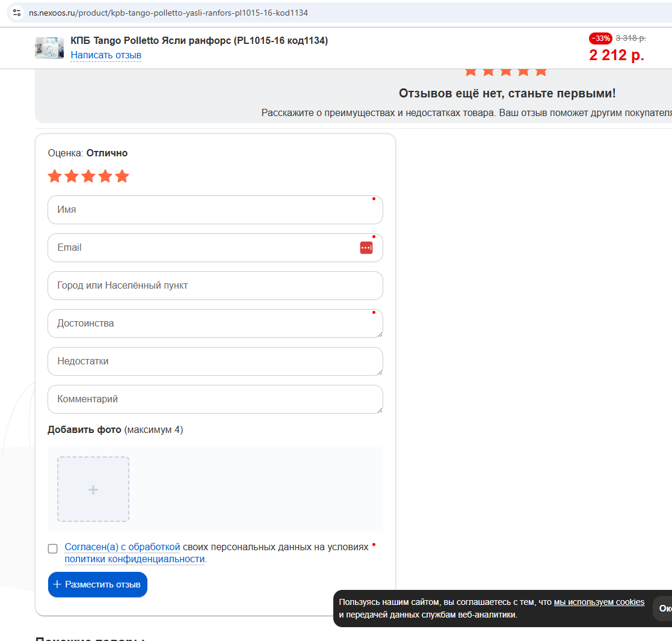Click the plus icon to add photo

pyautogui.click(x=93, y=489)
